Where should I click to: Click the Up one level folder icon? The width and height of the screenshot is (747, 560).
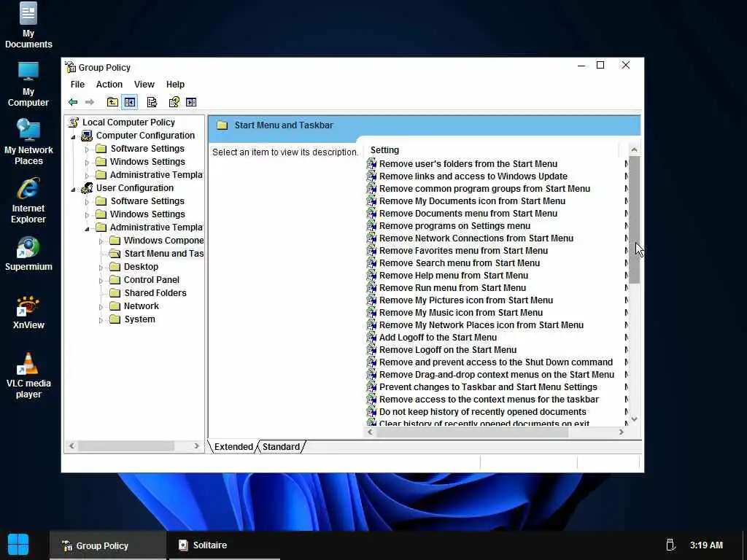click(x=112, y=102)
